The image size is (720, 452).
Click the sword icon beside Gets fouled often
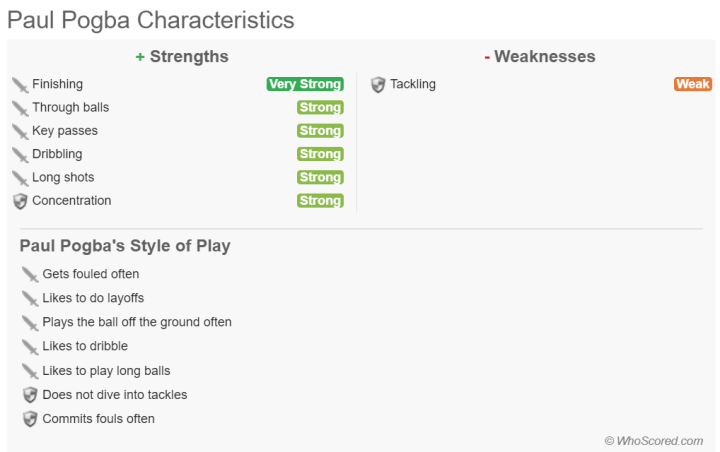30,275
